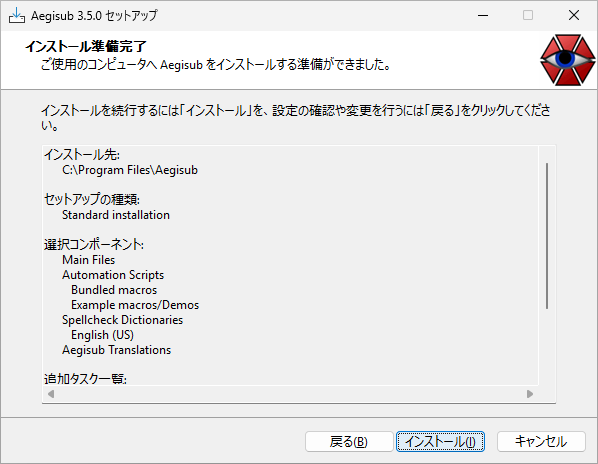This screenshot has width=598, height=464.
Task: Click the Aegisub Translations entry
Action: click(116, 350)
